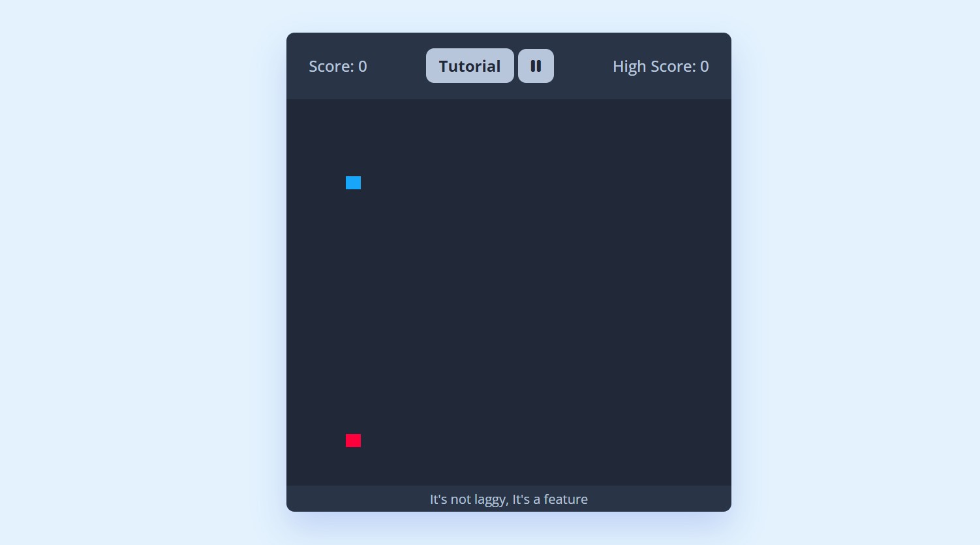Stop snake movement via pause button

[536, 66]
